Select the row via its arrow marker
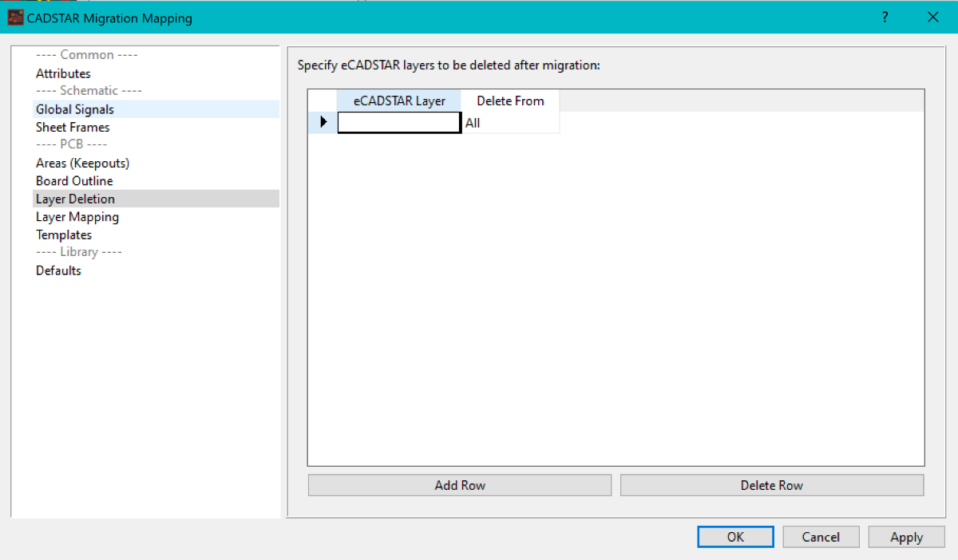 [x=323, y=123]
